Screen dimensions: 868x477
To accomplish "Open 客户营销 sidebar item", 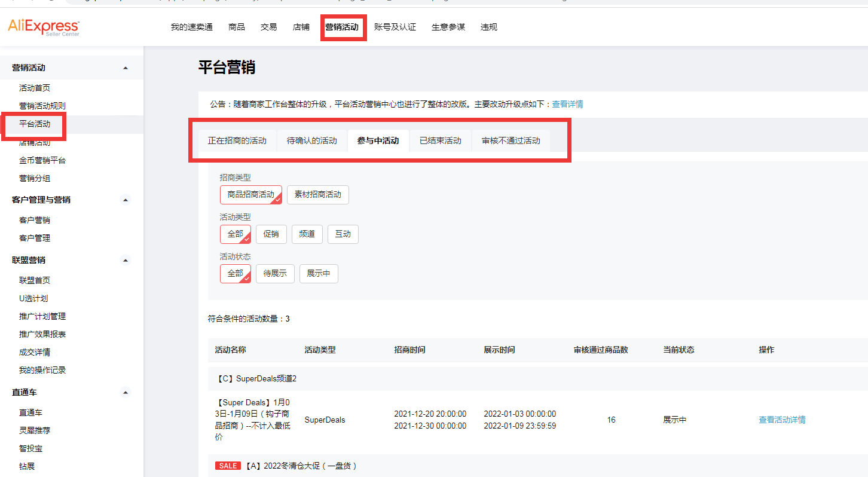I will [x=35, y=220].
